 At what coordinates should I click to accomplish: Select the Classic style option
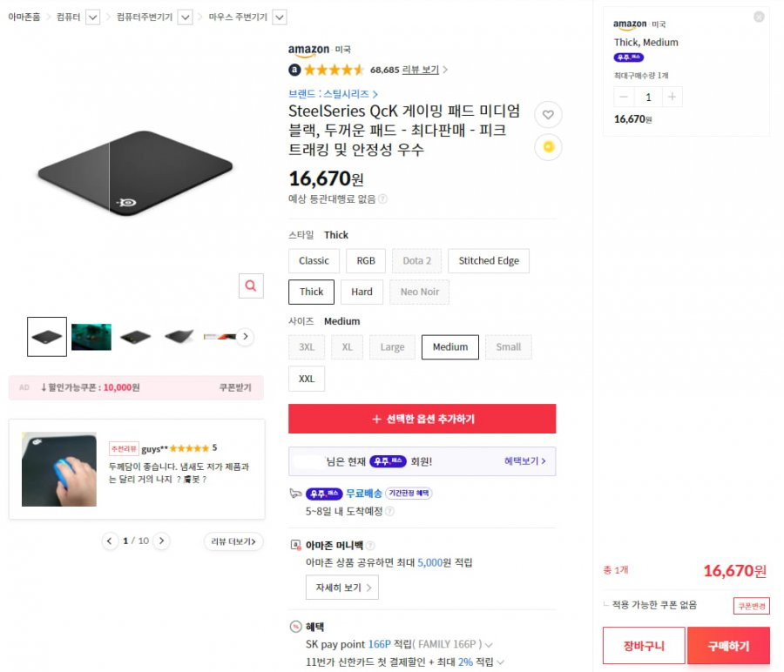(x=314, y=261)
